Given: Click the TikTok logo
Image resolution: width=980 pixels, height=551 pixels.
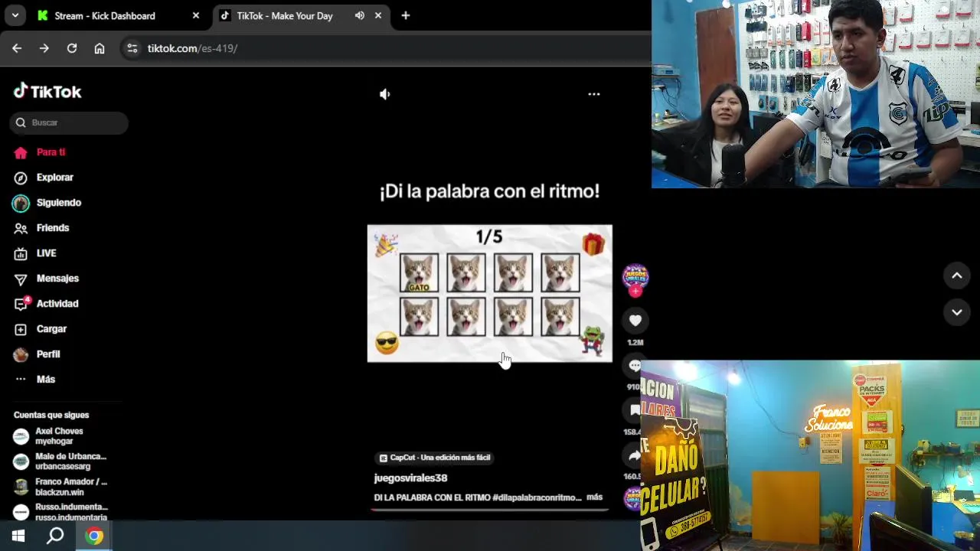Looking at the screenshot, I should click(x=47, y=92).
